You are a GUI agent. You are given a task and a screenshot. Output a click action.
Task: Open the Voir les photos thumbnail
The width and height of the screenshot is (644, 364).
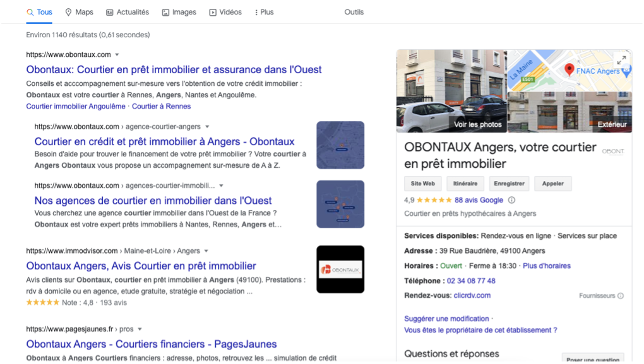point(451,90)
